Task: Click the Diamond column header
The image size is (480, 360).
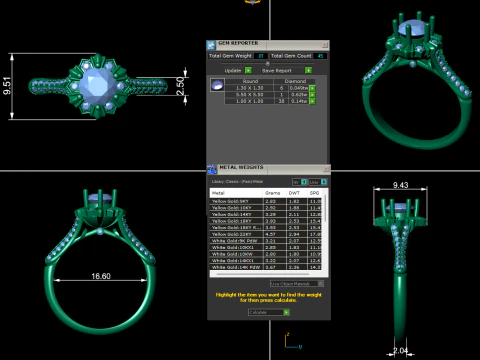Action: pos(295,81)
